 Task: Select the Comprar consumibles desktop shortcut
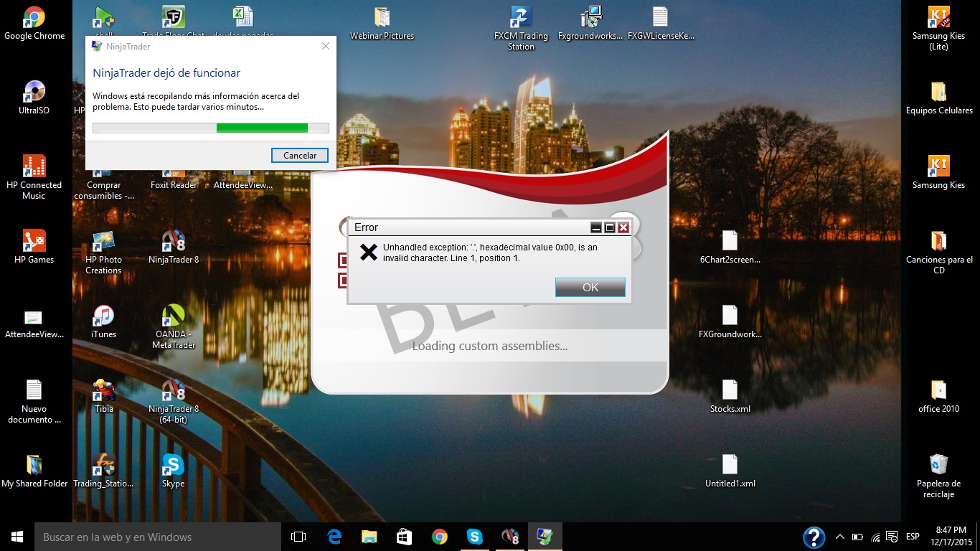(103, 184)
